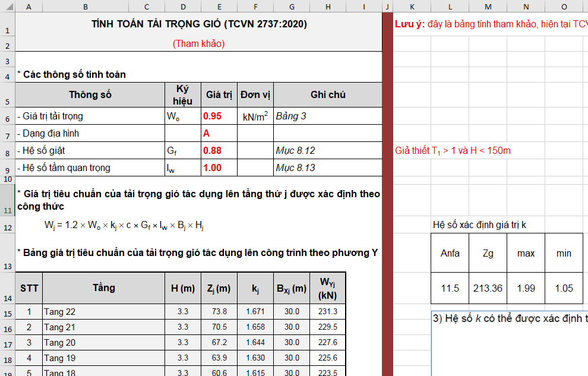Select the Zg value cell 213.36
The width and height of the screenshot is (588, 376).
coord(488,288)
